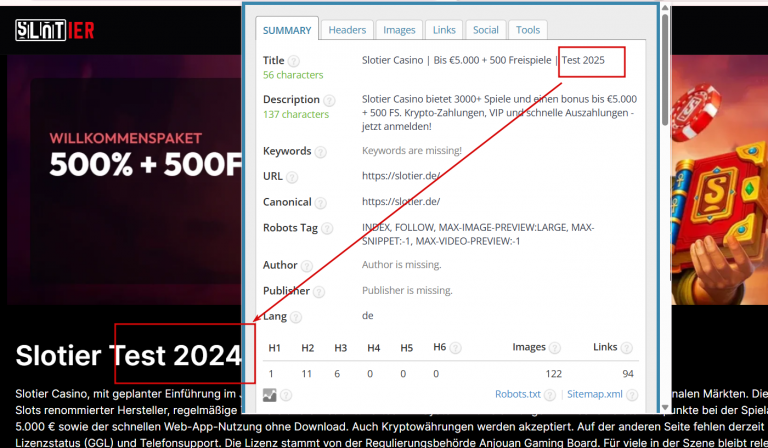The width and height of the screenshot is (768, 448).
Task: Click the help icon next to Publisher
Action: click(319, 292)
